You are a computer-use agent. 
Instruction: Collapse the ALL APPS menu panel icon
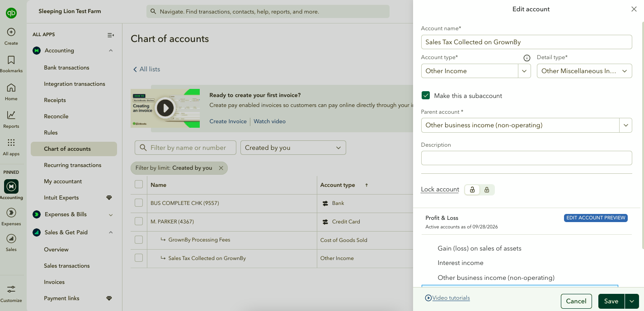coord(111,35)
